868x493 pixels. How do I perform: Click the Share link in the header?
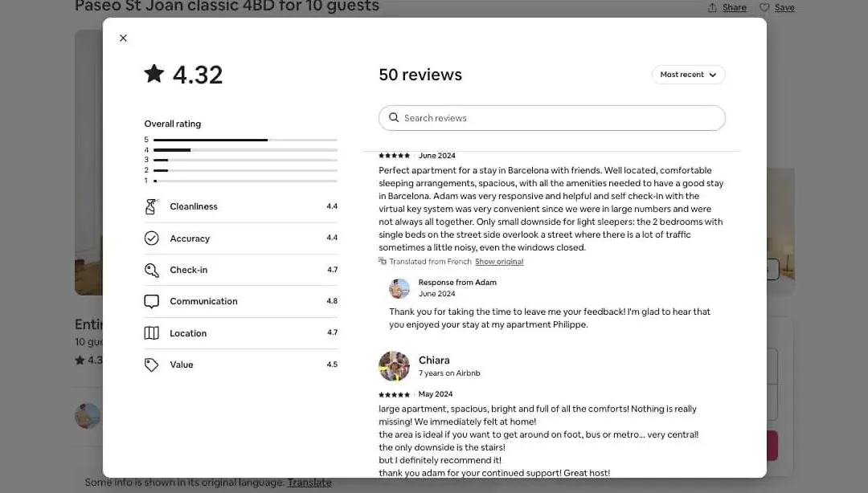tap(734, 8)
